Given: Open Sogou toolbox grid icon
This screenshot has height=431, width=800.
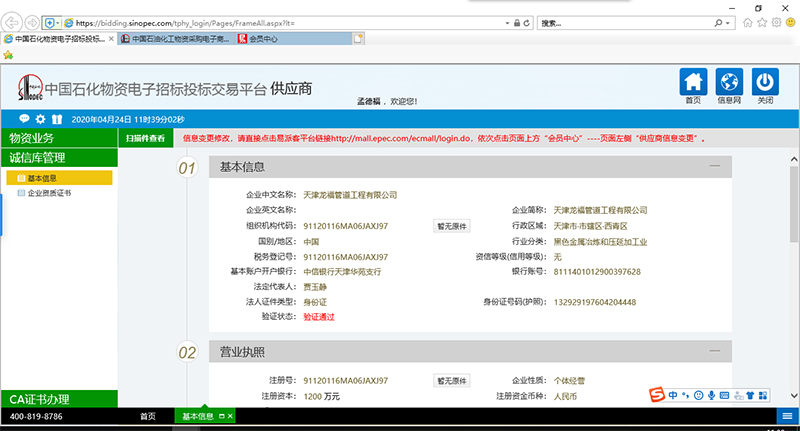Looking at the screenshot, I should pyautogui.click(x=763, y=395).
